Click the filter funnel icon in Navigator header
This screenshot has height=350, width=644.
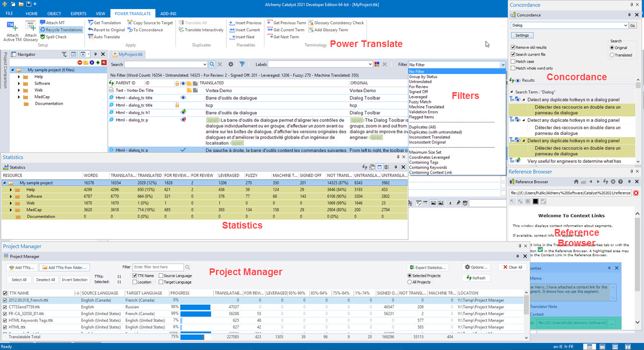64,54
